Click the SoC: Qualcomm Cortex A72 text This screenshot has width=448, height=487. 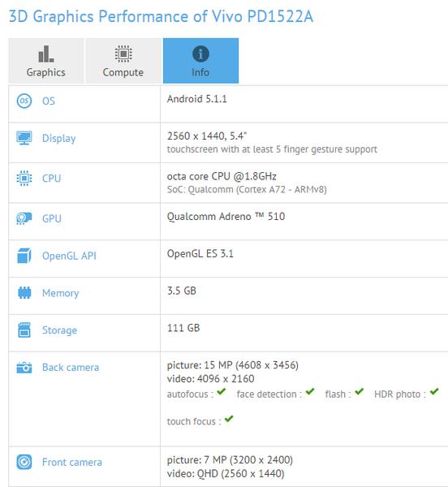pyautogui.click(x=247, y=189)
